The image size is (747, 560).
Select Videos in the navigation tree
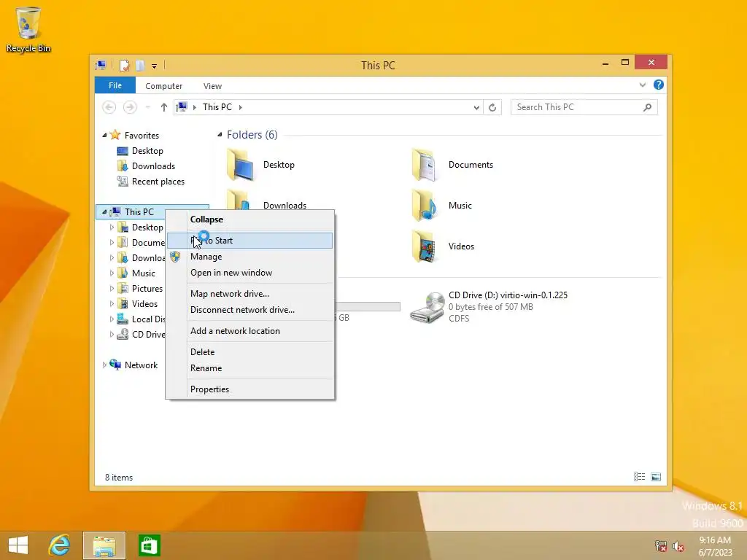[144, 304]
